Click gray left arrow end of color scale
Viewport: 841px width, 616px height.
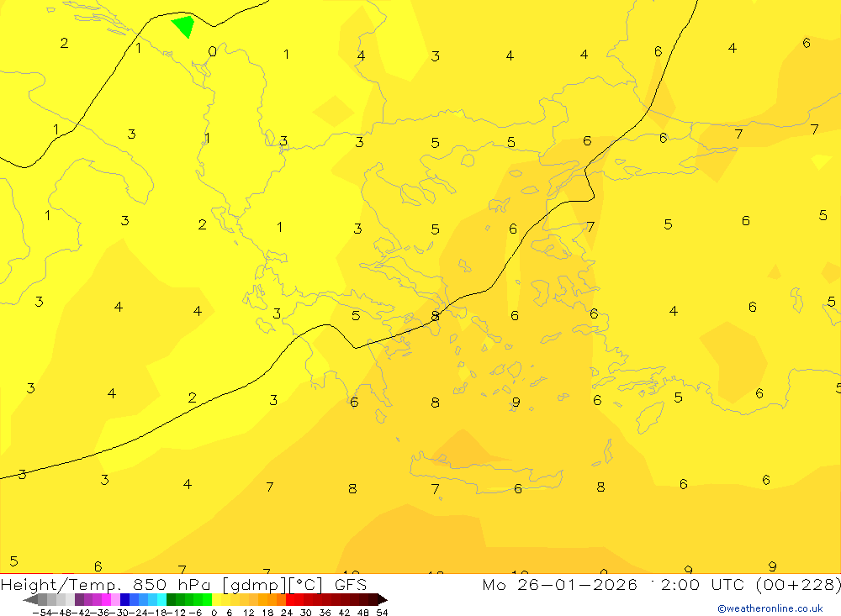tap(30, 600)
